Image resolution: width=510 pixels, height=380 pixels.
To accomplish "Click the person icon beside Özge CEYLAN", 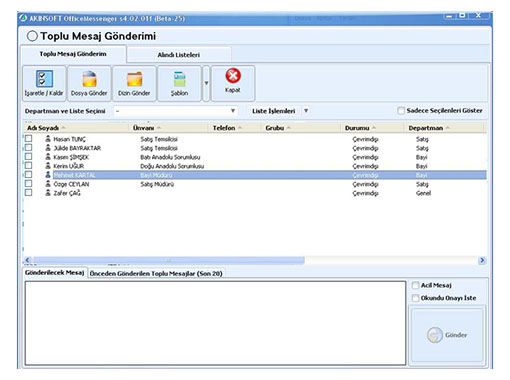I will 48,184.
